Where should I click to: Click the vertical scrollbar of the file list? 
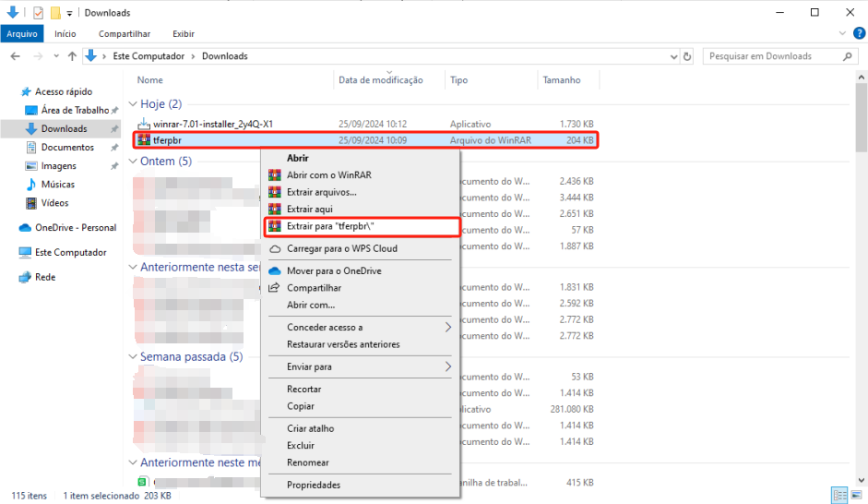click(862, 277)
